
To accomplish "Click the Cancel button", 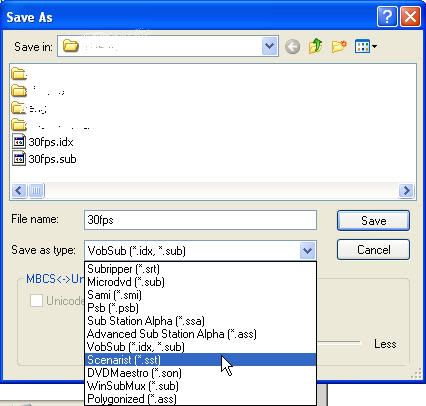I will pos(373,250).
